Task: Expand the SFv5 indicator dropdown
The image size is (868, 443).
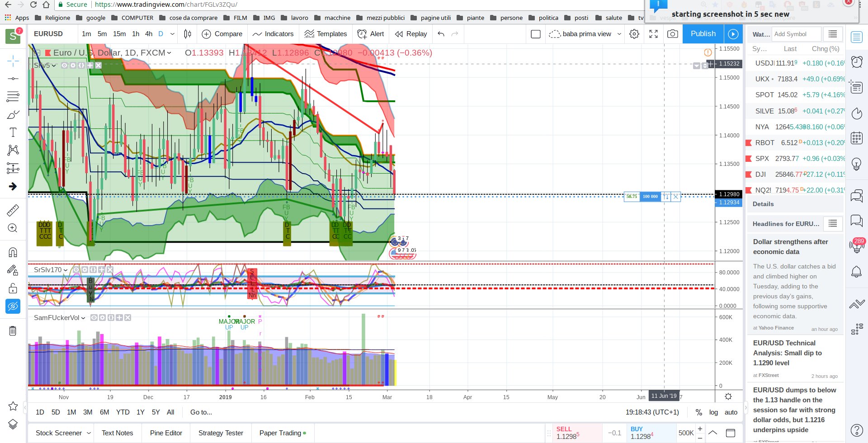Action: 54,66
